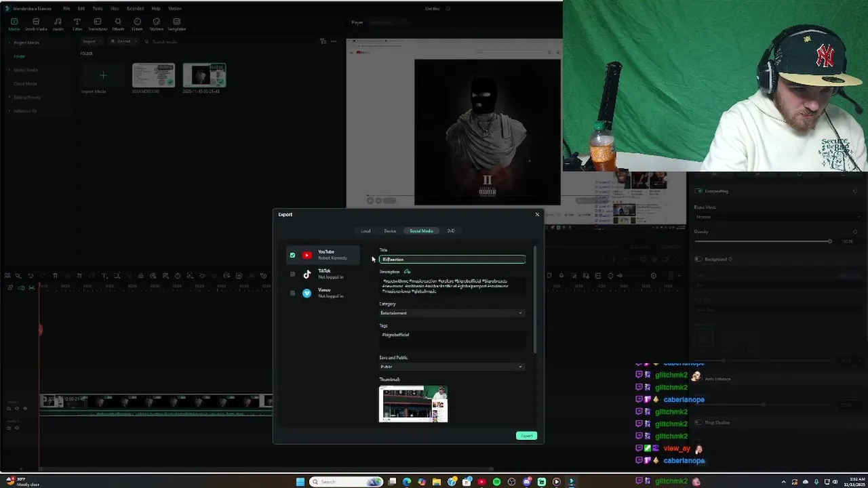Viewport: 868px width, 488px height.
Task: Click the filter/sort icon in media panel
Action: (x=323, y=41)
